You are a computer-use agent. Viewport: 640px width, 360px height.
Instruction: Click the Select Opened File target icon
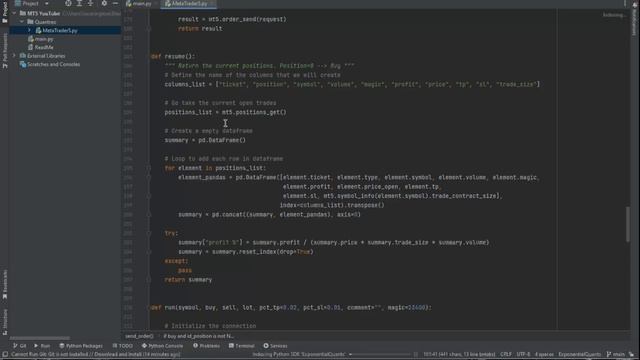pyautogui.click(x=68, y=3)
